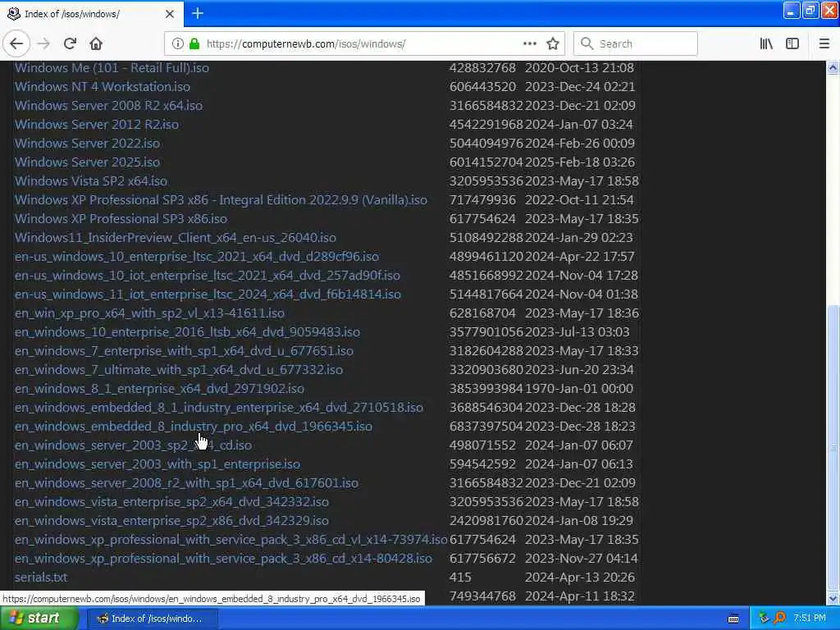The width and height of the screenshot is (840, 630).
Task: Open the serials.txt file link
Action: [x=41, y=577]
